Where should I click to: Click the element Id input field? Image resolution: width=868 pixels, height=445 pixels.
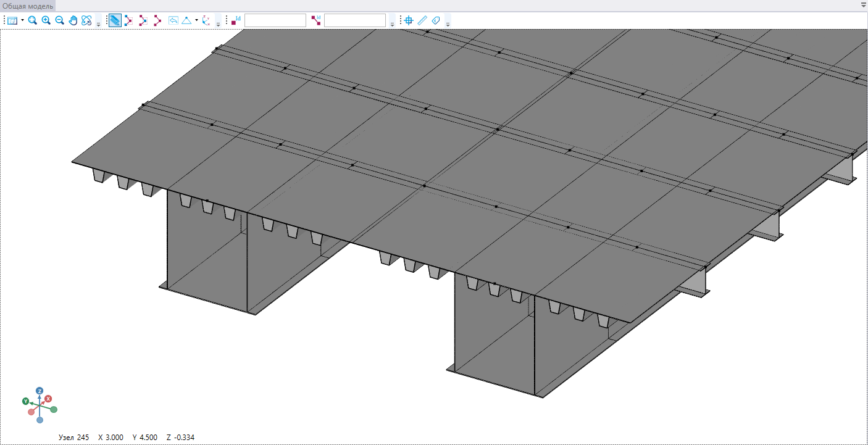coord(355,20)
